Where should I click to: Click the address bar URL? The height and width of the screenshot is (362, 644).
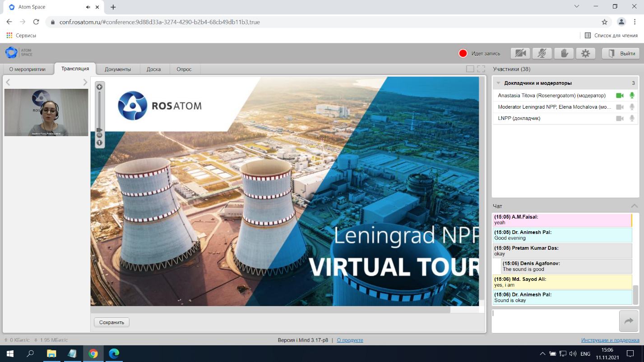(x=159, y=22)
